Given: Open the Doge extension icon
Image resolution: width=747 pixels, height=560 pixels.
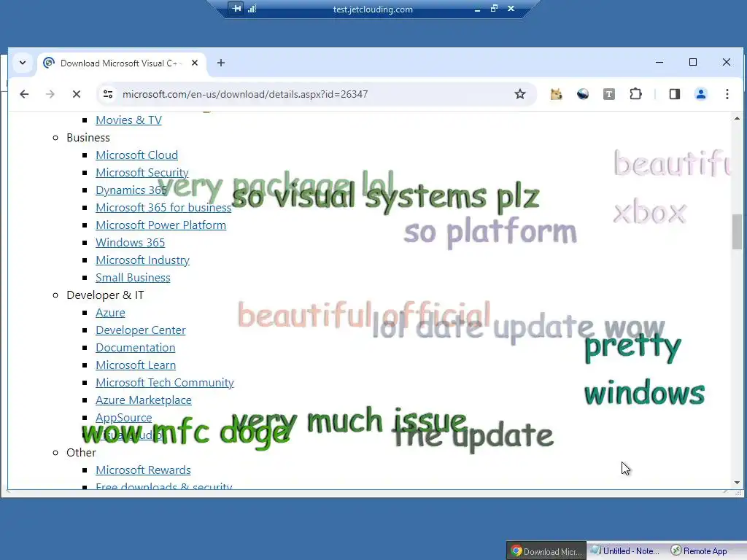Looking at the screenshot, I should click(x=556, y=94).
